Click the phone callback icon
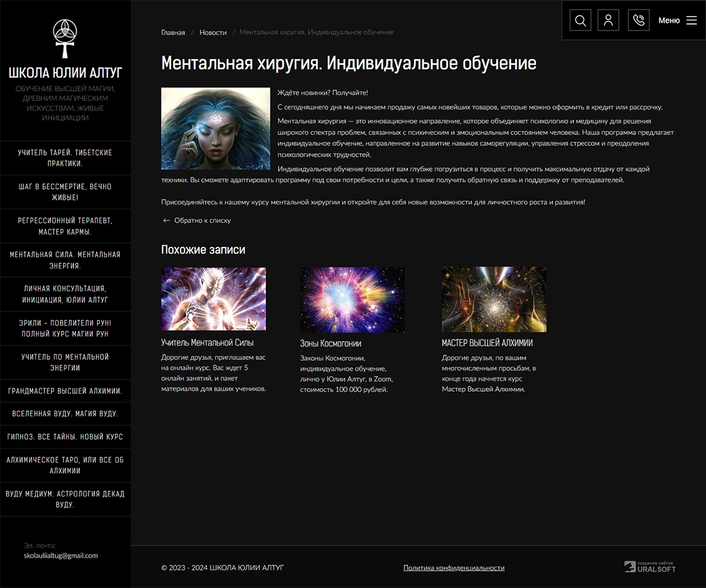The height and width of the screenshot is (588, 706). [x=638, y=20]
